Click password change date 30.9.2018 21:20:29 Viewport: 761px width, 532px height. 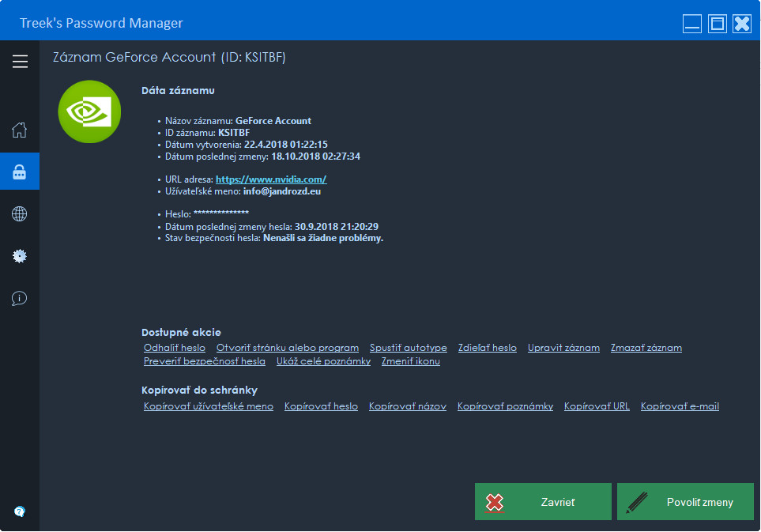click(337, 227)
